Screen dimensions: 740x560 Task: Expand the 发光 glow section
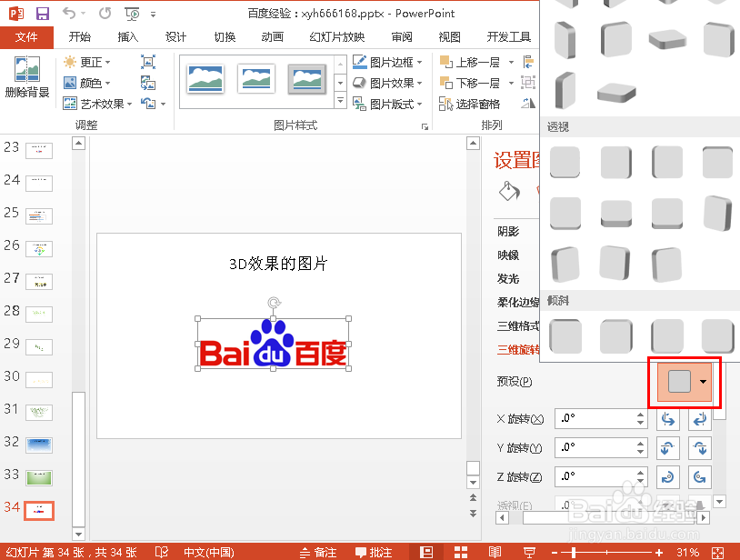pyautogui.click(x=508, y=279)
